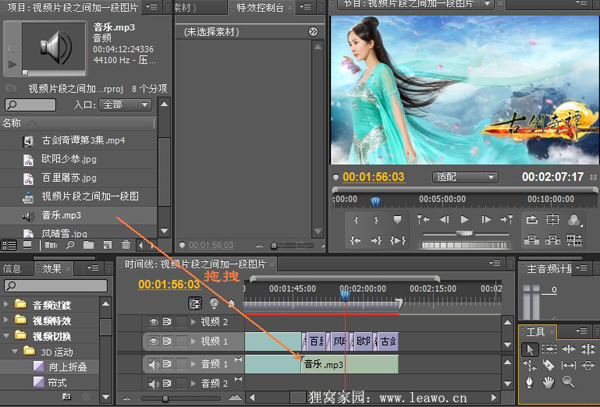Create new bin in project panel

tap(88, 245)
